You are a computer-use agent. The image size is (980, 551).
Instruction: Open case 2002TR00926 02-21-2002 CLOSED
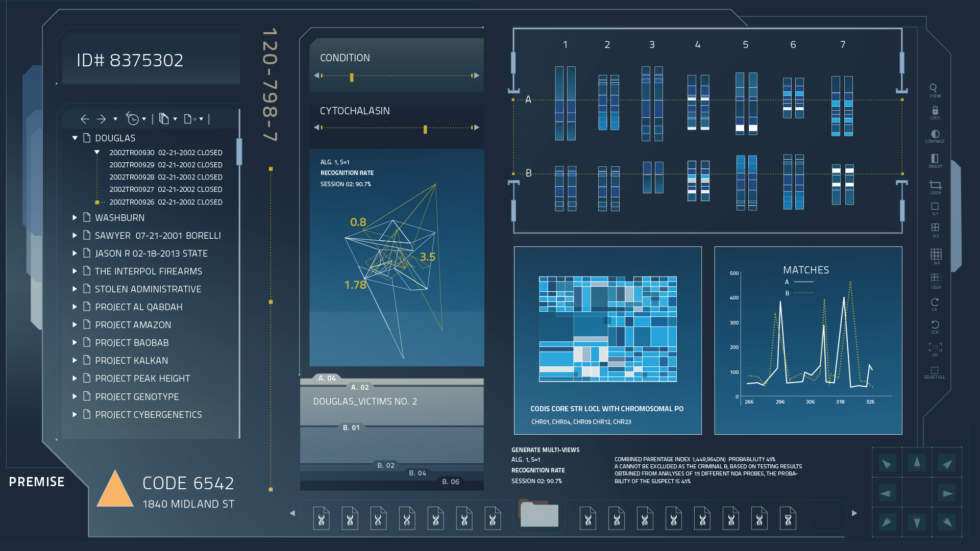(166, 202)
